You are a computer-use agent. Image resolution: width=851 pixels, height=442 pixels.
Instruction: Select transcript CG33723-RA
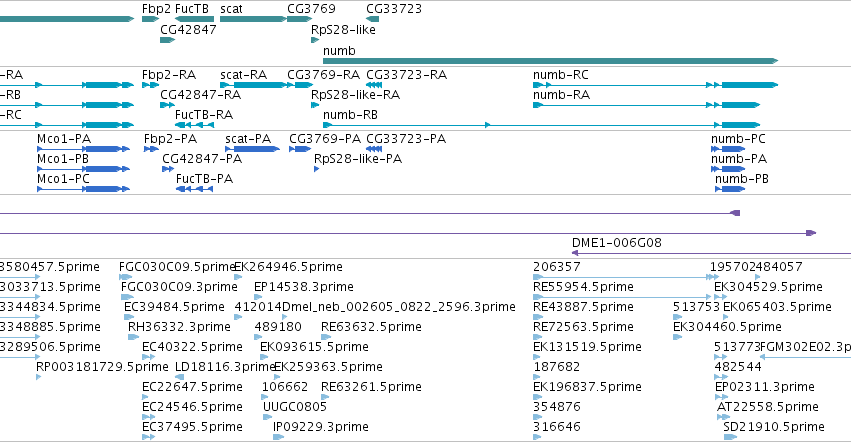coord(374,85)
